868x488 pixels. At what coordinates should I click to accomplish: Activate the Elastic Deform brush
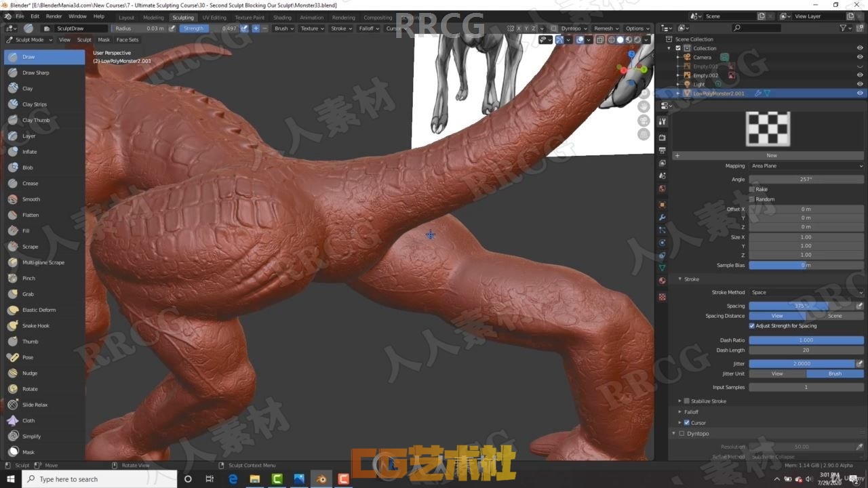point(44,310)
